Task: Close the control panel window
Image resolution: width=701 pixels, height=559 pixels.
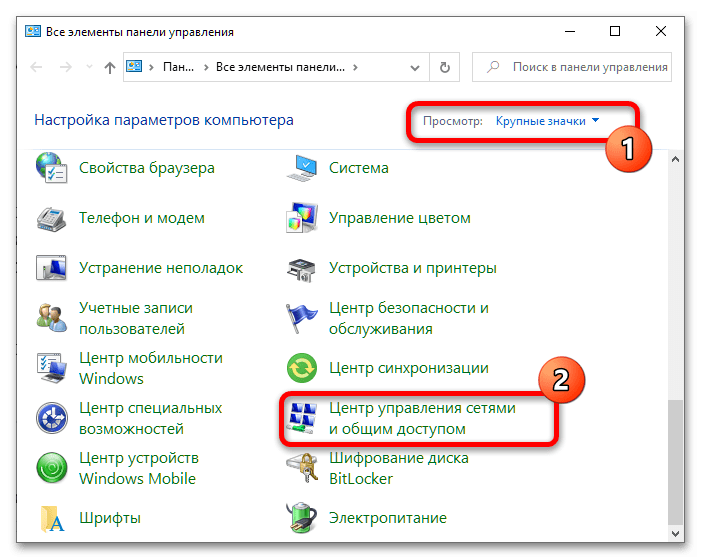Action: click(661, 31)
